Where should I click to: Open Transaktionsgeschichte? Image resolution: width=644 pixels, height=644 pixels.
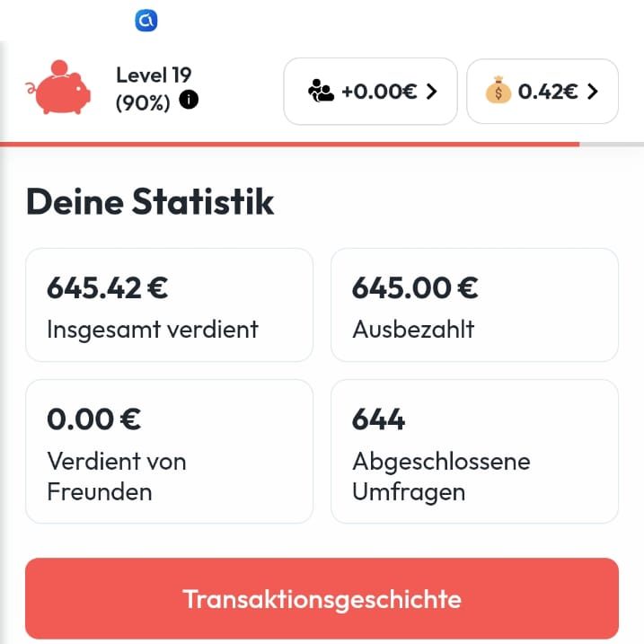[x=322, y=598]
